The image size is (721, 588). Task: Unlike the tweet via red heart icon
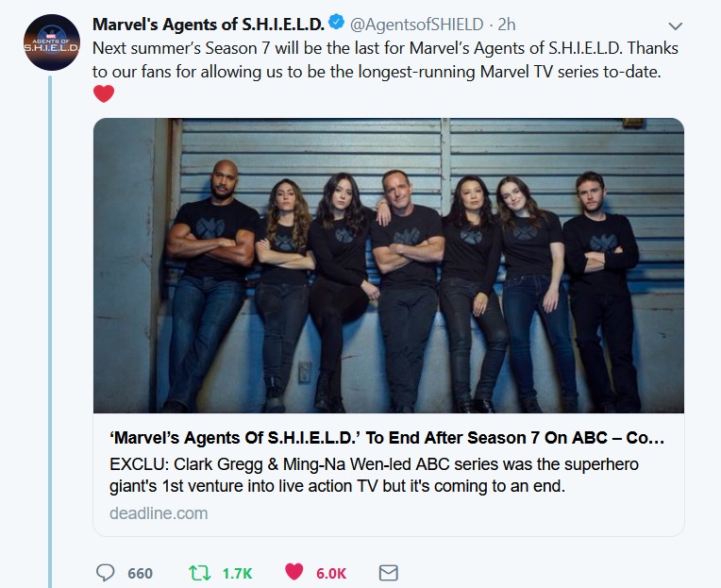point(294,572)
